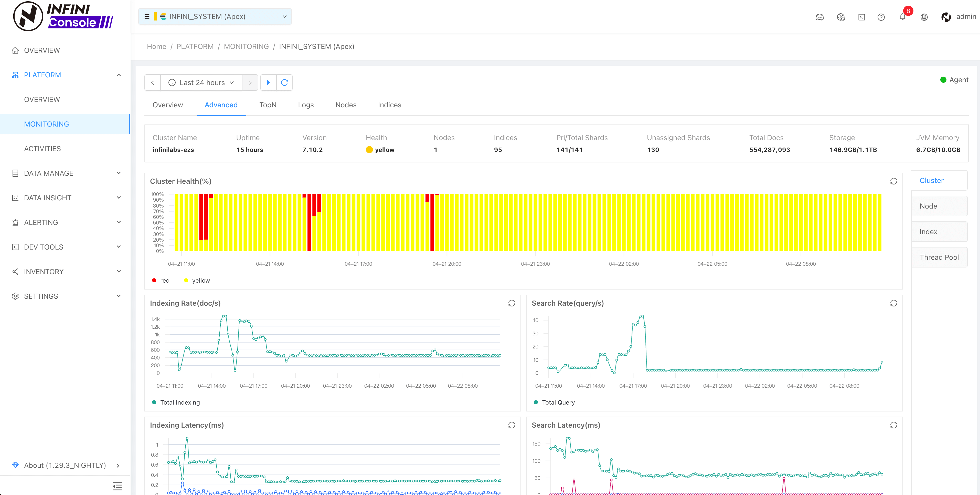
Task: Open the notifications bell icon
Action: [x=902, y=17]
